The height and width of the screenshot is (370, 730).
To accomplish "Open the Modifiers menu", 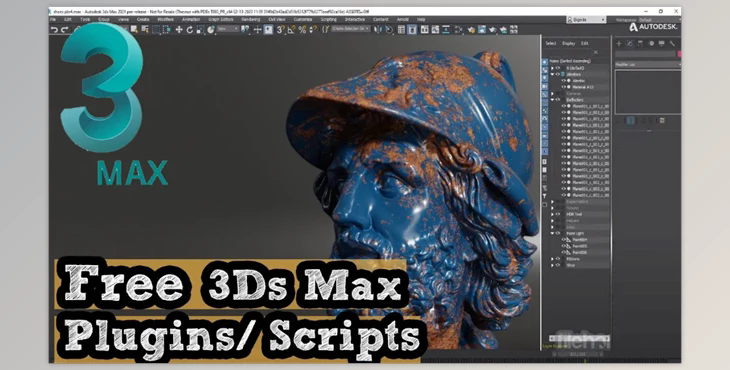I will (165, 19).
